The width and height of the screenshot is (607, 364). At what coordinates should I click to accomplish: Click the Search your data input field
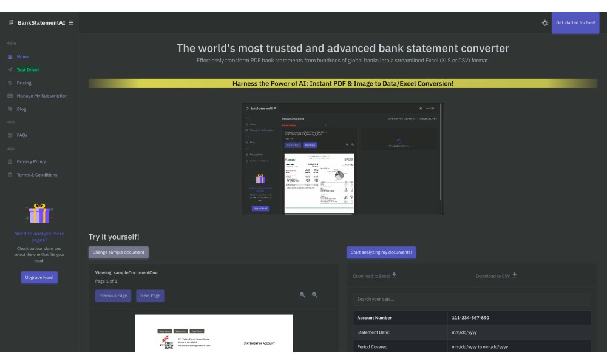click(472, 300)
